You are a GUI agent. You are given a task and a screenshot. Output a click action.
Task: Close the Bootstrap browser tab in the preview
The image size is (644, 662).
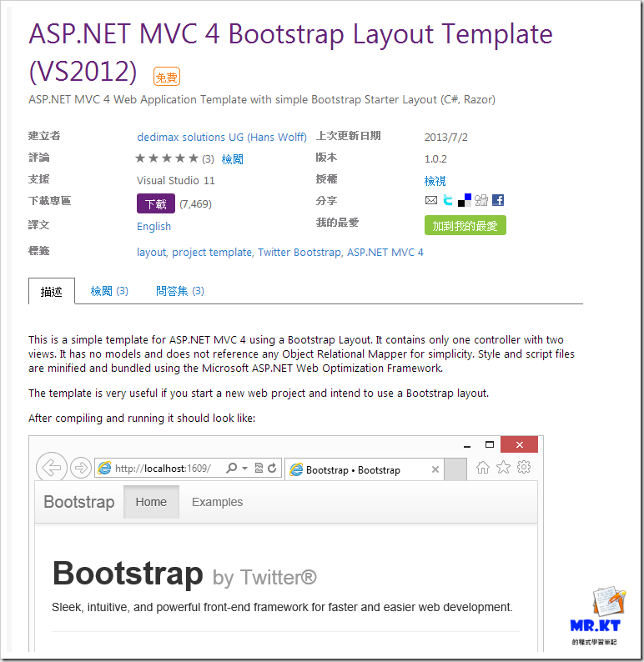435,469
